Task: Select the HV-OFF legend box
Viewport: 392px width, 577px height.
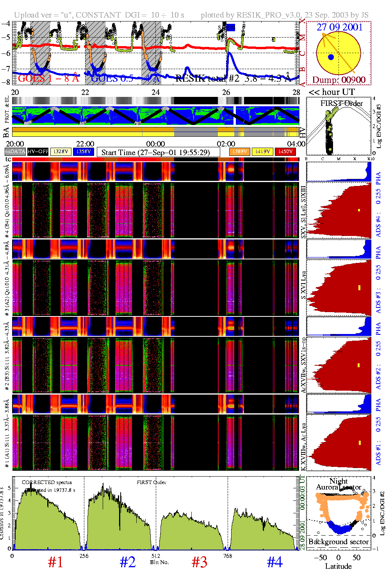Action: click(38, 152)
